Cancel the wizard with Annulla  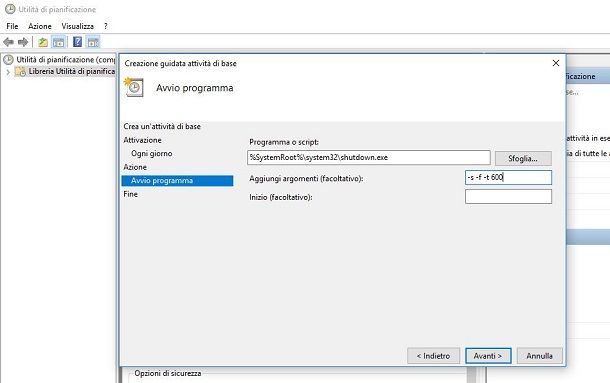540,356
